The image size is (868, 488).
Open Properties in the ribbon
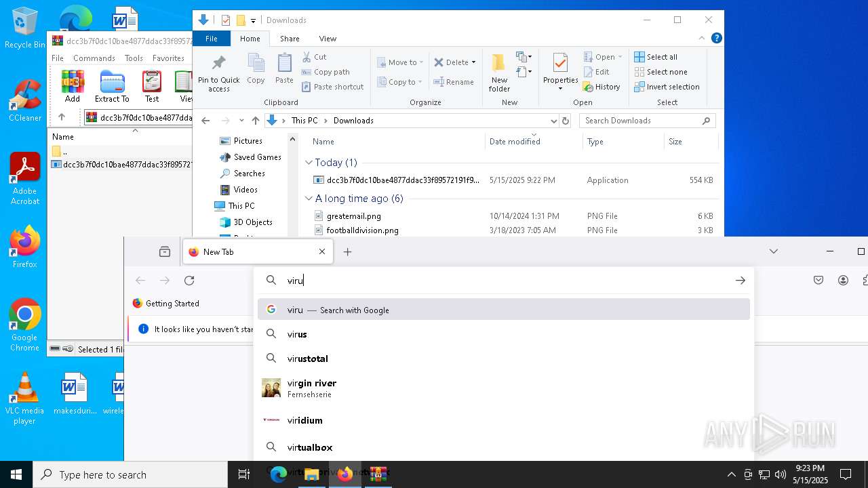coord(560,72)
